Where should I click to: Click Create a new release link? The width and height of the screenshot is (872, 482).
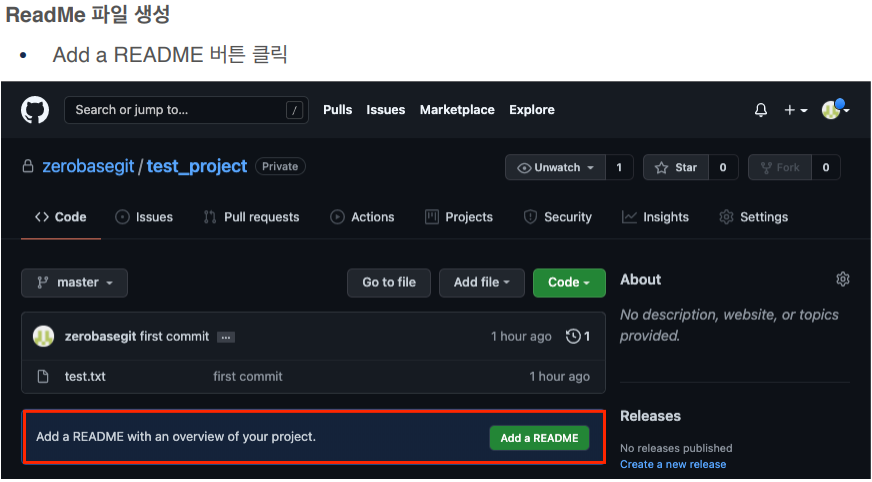673,464
